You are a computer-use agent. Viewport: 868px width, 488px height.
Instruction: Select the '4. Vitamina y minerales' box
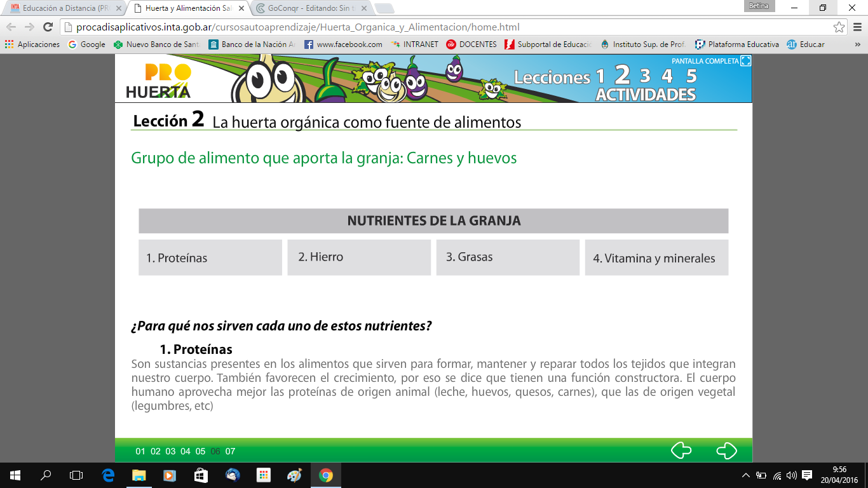coord(656,257)
